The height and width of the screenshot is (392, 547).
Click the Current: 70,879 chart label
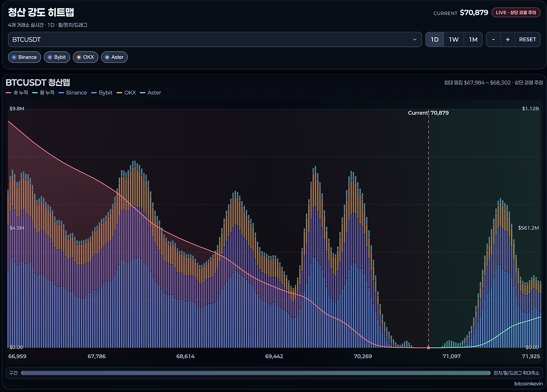(x=428, y=113)
